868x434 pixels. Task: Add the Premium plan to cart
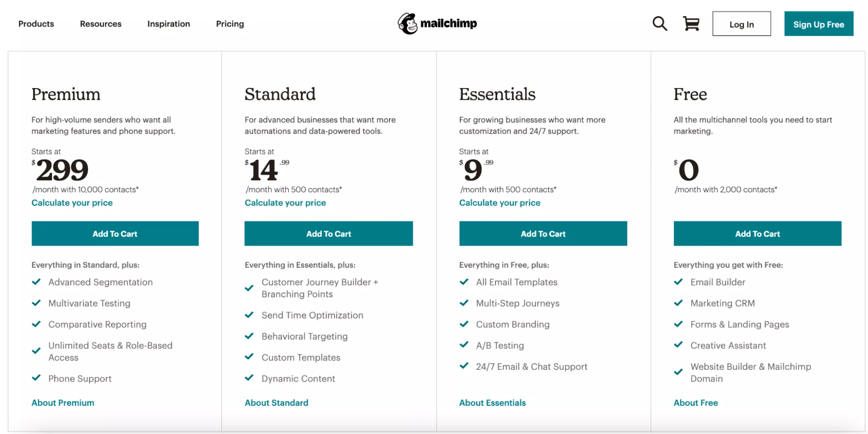115,233
